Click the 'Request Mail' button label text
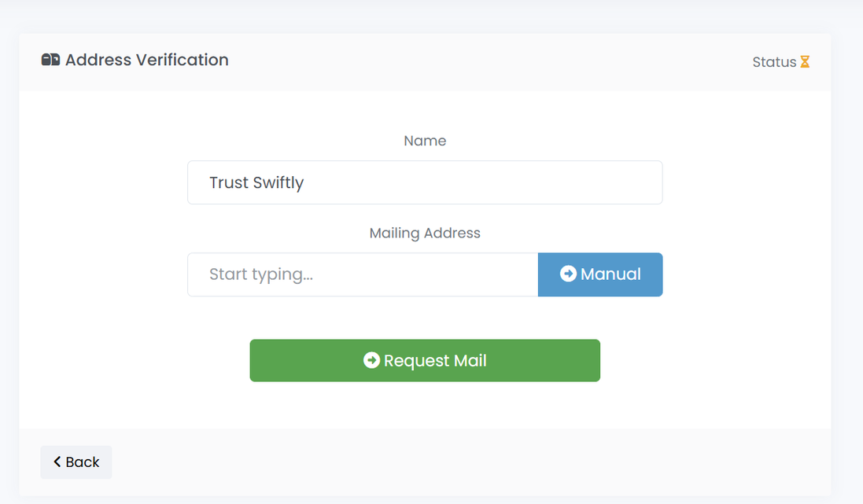This screenshot has width=863, height=504. click(x=435, y=360)
